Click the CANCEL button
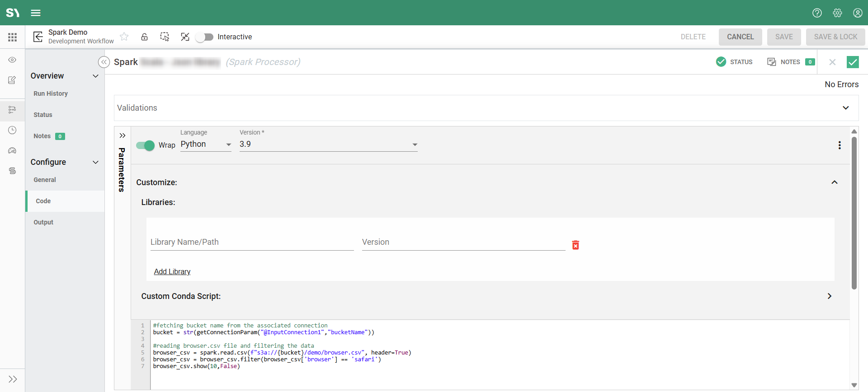Viewport: 868px width, 392px height. pyautogui.click(x=740, y=37)
